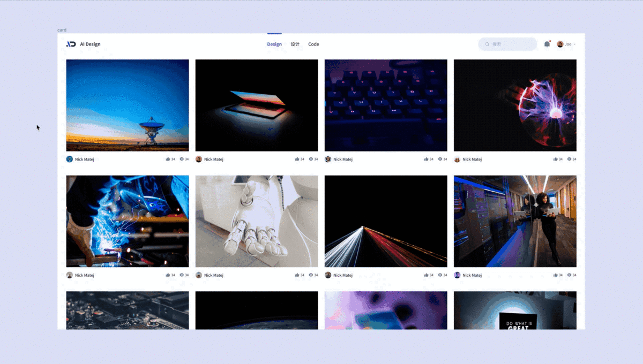Click author avatar under keyboard image

[328, 159]
